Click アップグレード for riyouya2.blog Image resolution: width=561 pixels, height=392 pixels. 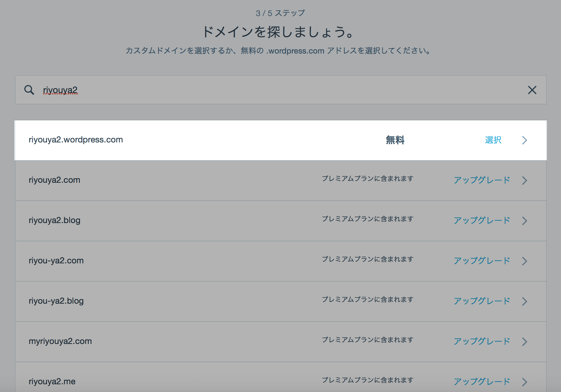point(482,221)
